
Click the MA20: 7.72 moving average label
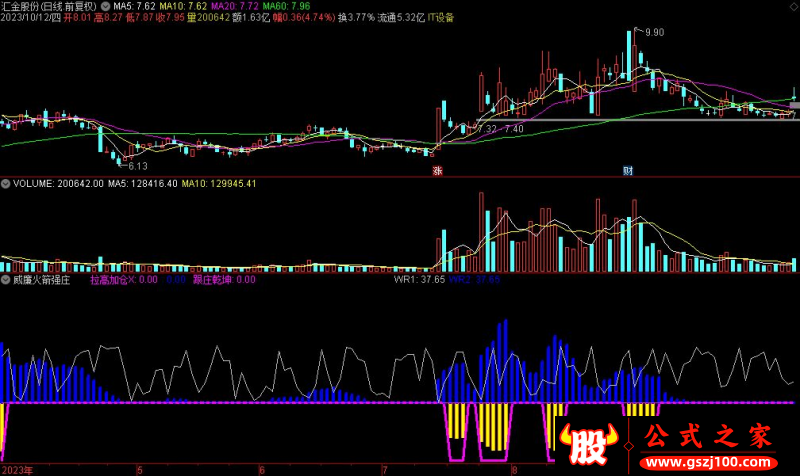tap(235, 6)
